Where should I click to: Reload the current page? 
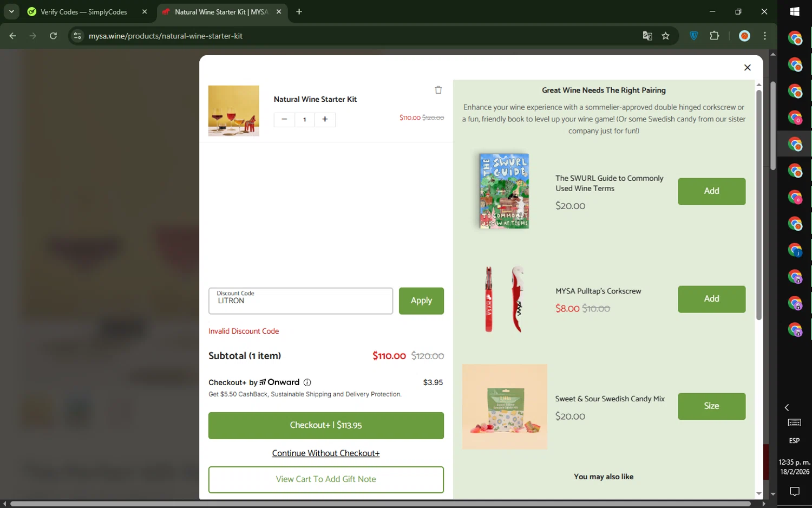click(x=53, y=36)
